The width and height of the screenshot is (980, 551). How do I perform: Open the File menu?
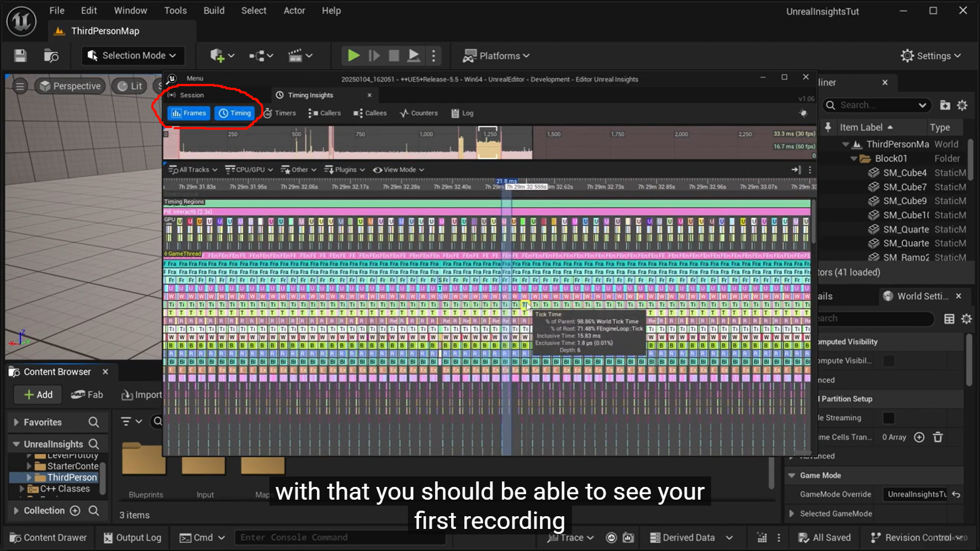pyautogui.click(x=57, y=10)
